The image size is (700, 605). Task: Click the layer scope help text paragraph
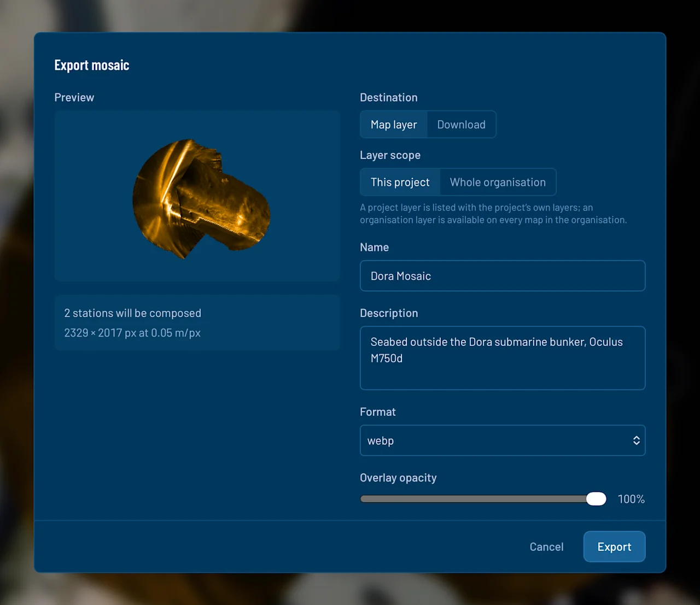point(493,214)
